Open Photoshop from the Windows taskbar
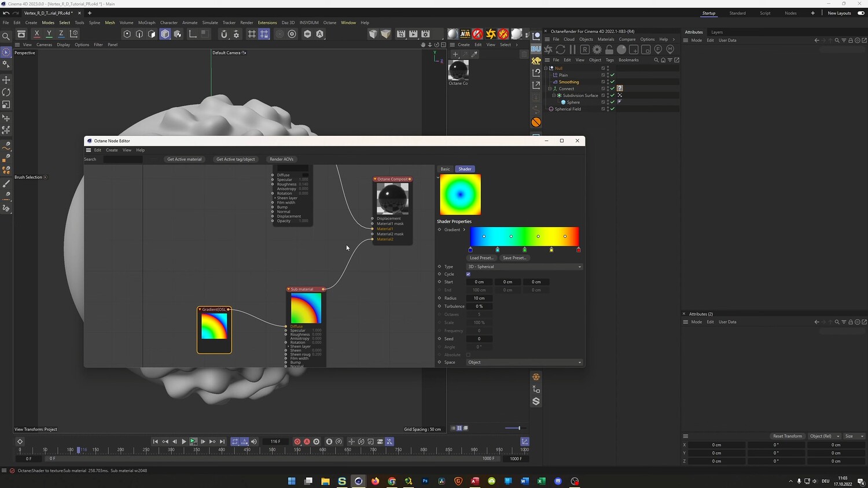This screenshot has height=488, width=868. (425, 481)
